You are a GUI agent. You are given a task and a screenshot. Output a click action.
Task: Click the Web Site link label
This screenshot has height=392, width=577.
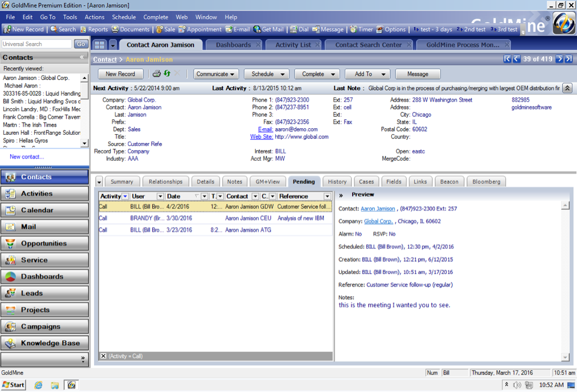261,137
